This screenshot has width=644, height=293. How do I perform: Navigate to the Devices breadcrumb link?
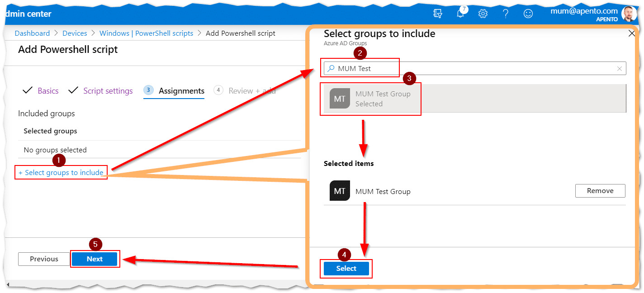click(75, 33)
